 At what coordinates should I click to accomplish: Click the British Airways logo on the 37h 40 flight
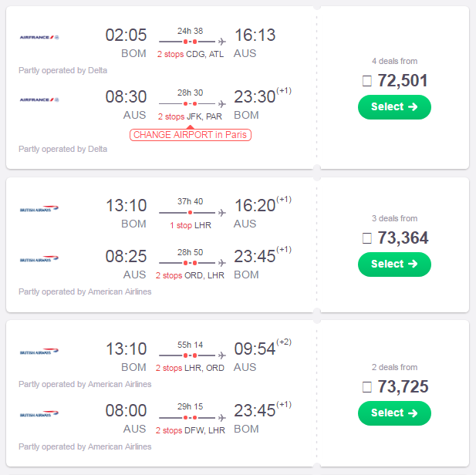point(39,209)
